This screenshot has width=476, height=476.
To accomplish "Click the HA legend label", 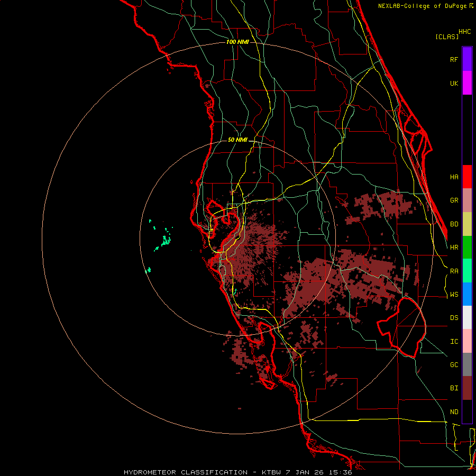I will pyautogui.click(x=454, y=177).
